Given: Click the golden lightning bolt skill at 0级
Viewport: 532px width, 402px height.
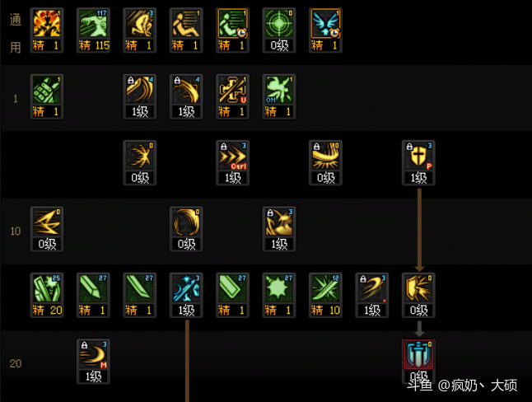Looking at the screenshot, I should click(x=47, y=222).
